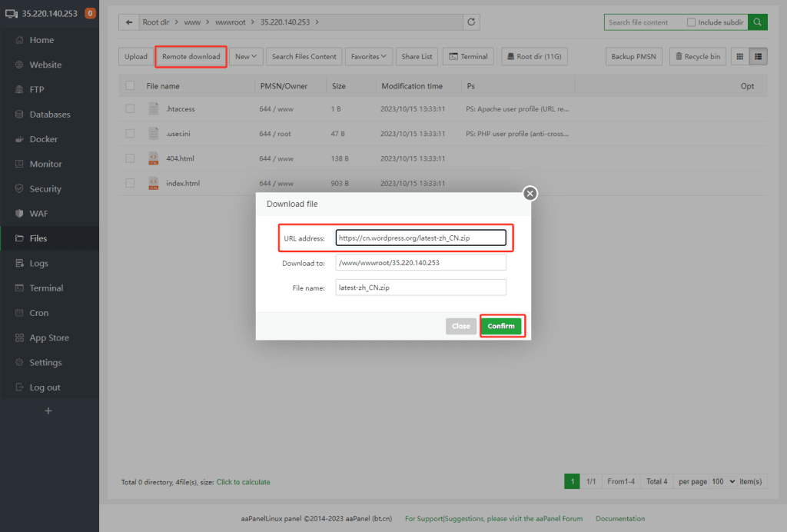Click the Click to calculate link
Image resolution: width=787 pixels, height=532 pixels.
pos(243,482)
